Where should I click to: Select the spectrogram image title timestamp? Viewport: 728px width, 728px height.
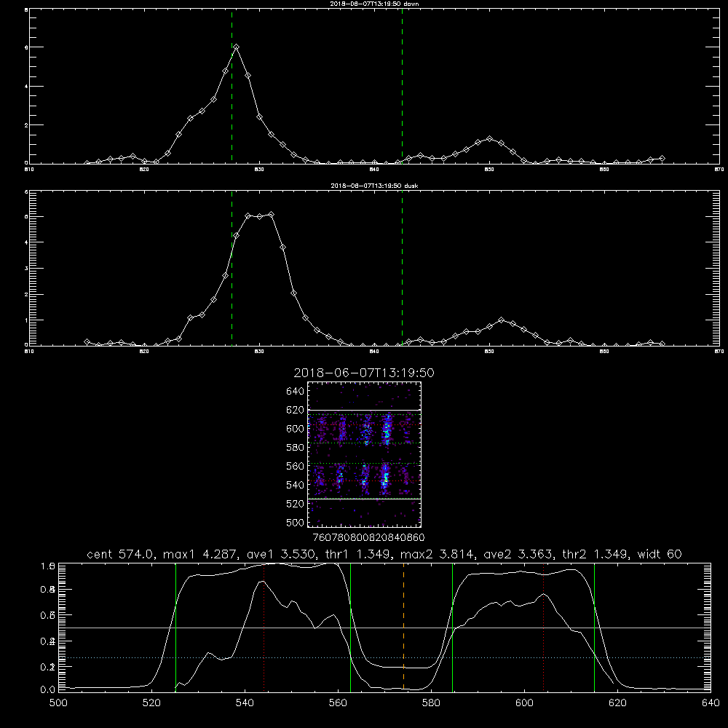[x=364, y=373]
